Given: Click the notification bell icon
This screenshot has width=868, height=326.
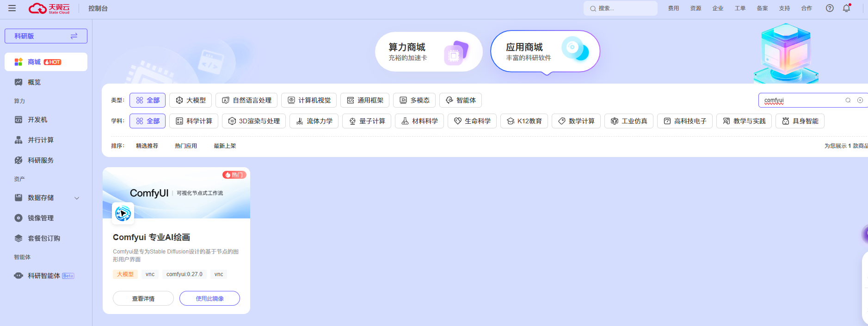Looking at the screenshot, I should click(x=846, y=8).
